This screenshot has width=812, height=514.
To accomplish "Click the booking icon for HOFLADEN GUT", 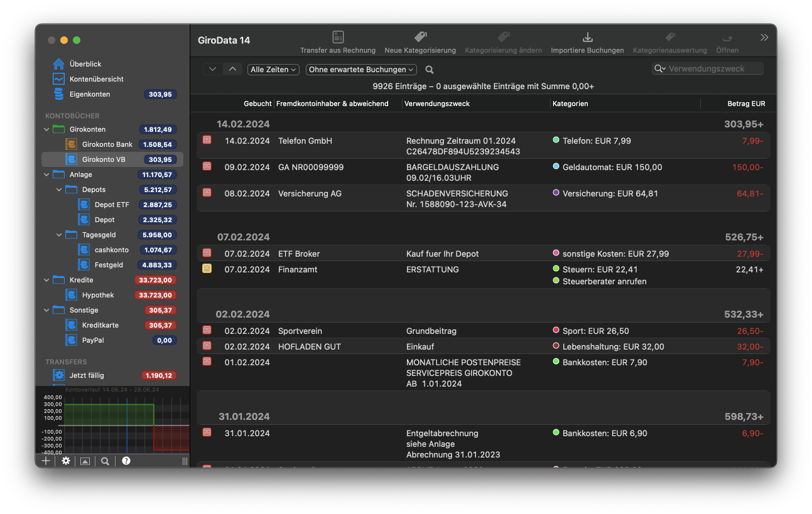I will [207, 346].
